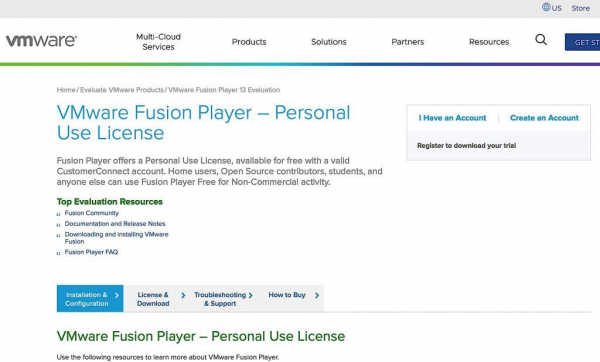Click chevron next to How to Buy

(x=317, y=295)
